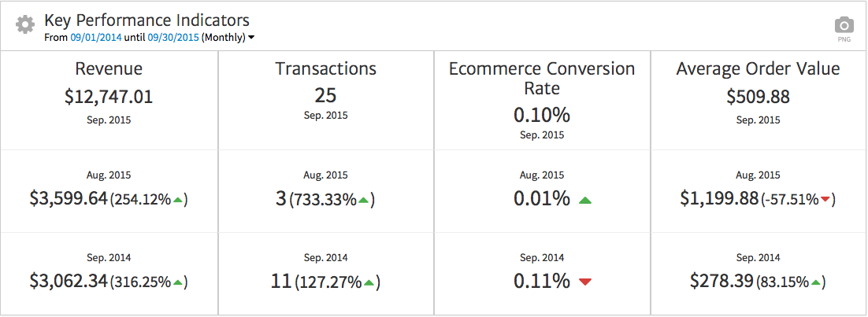
Task: Click green up arrow beside 254.12%
Action: click(x=178, y=201)
